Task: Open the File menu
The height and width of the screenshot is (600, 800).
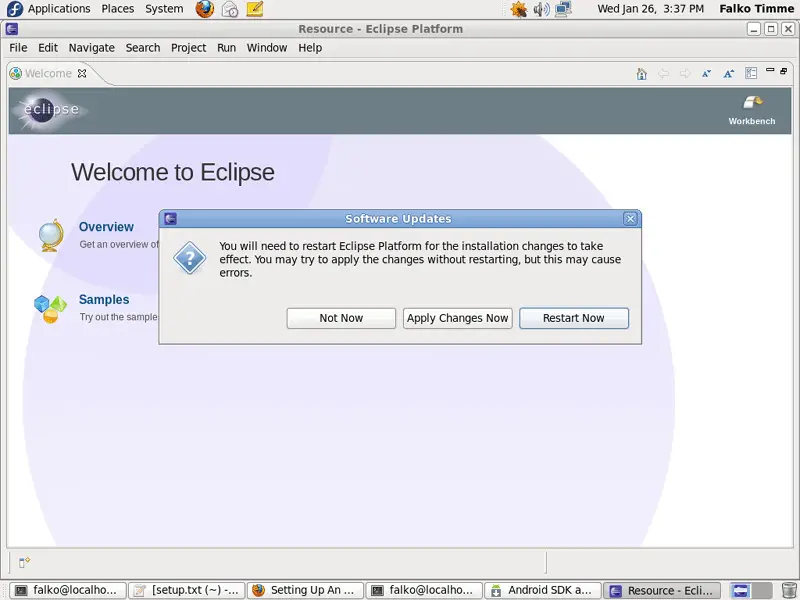Action: pyautogui.click(x=18, y=48)
